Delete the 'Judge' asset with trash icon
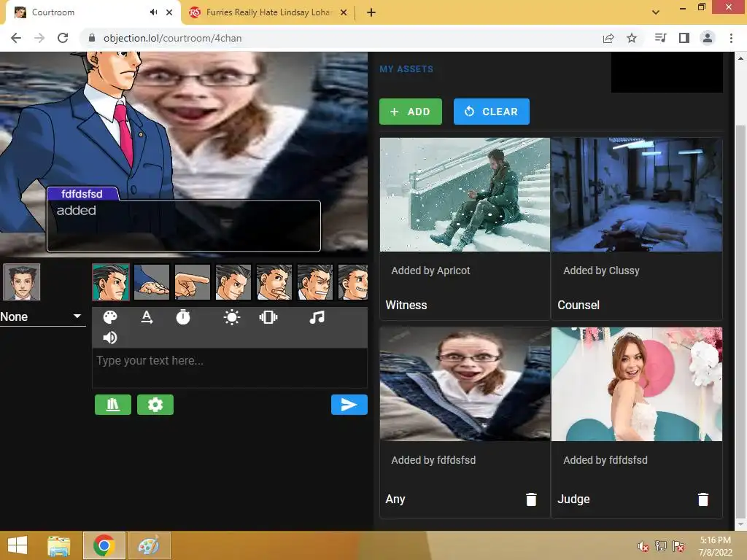This screenshot has height=560, width=747. coord(703,499)
